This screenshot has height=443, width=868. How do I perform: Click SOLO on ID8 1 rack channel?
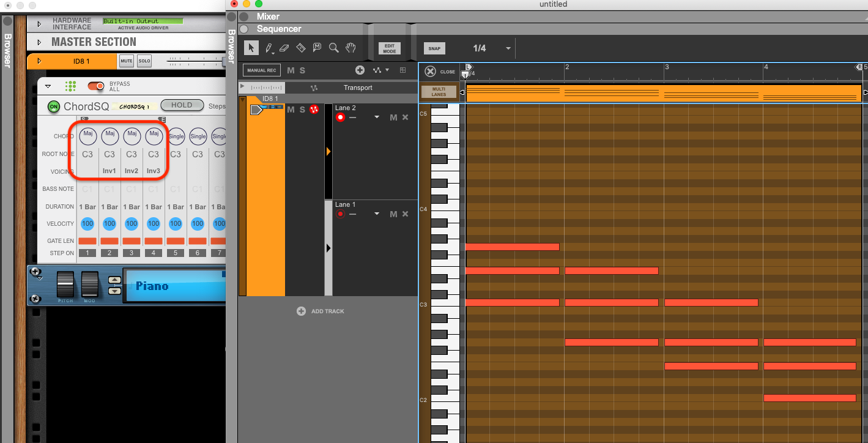pos(144,61)
